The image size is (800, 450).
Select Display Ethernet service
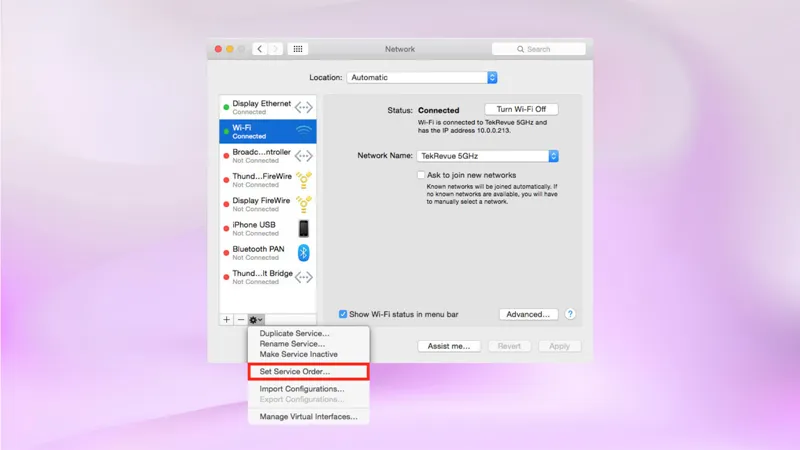tap(268, 107)
